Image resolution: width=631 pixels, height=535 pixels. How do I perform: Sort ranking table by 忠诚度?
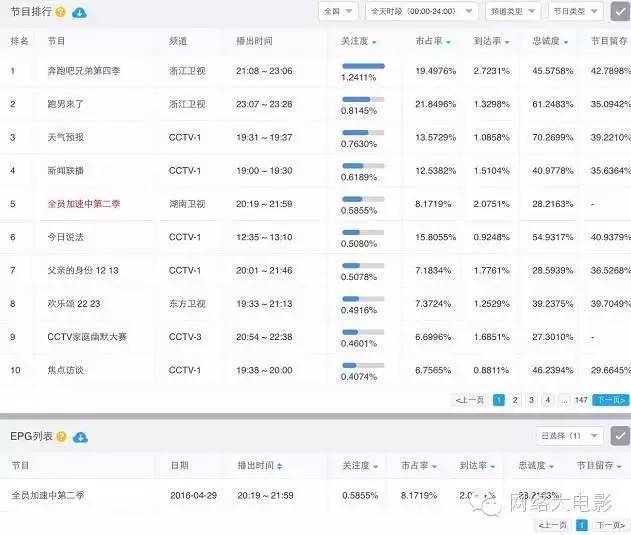[550, 41]
